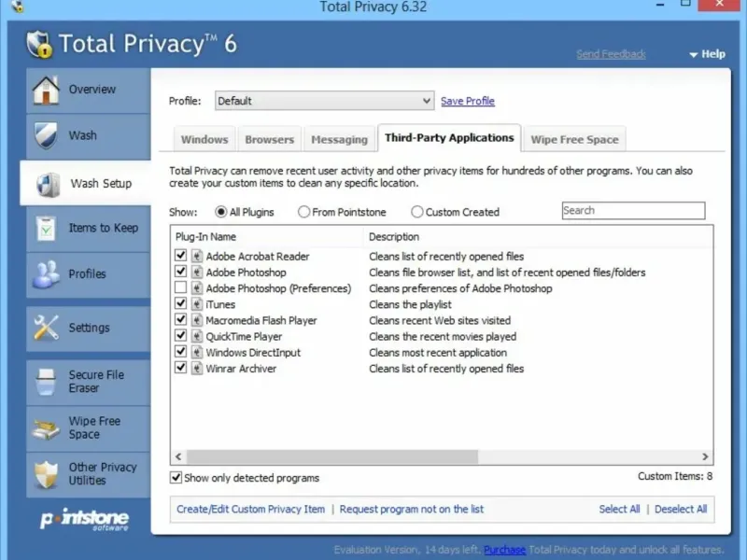747x560 pixels.
Task: Click Total Privacy shield logo in header
Action: pyautogui.click(x=39, y=44)
